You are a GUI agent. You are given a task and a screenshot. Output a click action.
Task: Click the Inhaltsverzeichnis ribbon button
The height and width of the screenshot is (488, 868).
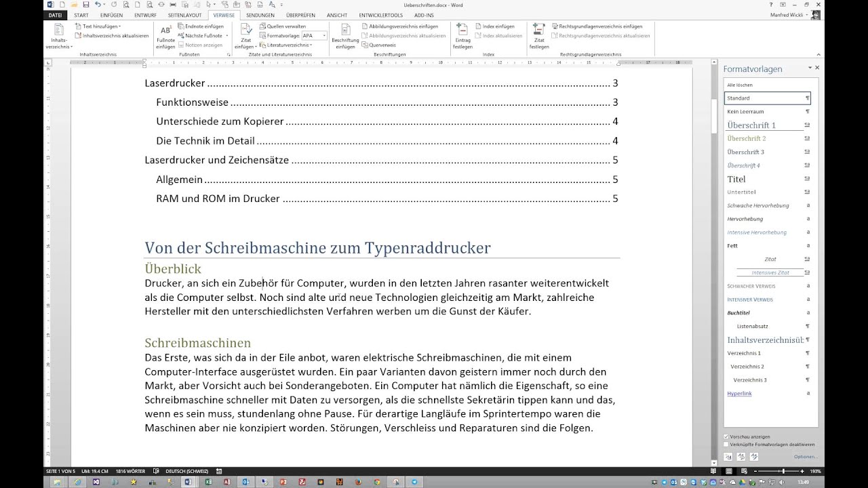click(59, 37)
